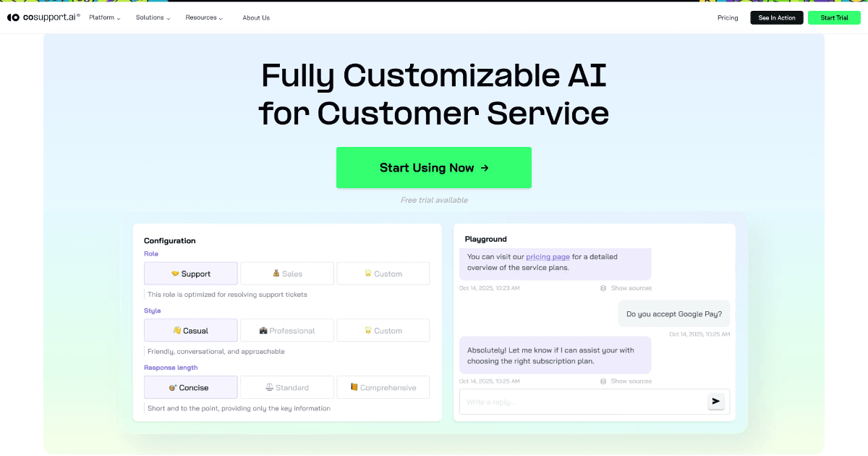868x456 pixels.
Task: Select the Concise response length
Action: pyautogui.click(x=190, y=387)
